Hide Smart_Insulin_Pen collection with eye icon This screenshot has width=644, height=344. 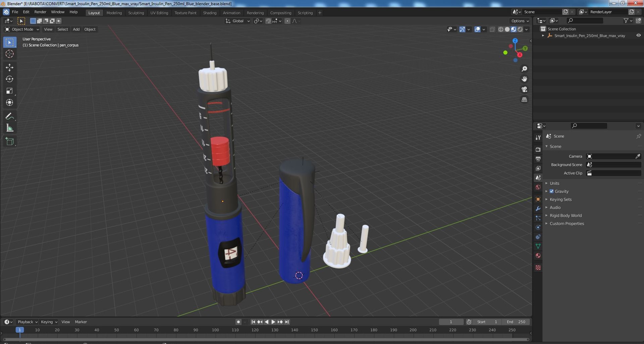point(638,36)
